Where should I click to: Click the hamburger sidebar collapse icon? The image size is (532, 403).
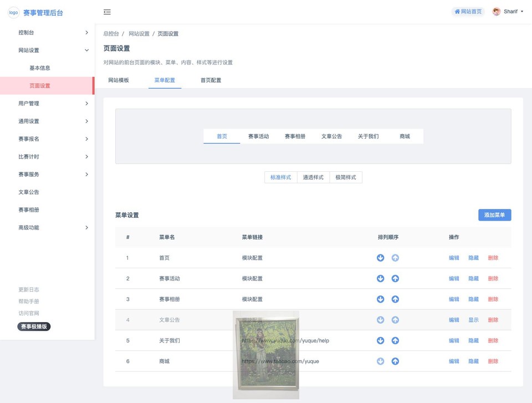[x=107, y=12]
